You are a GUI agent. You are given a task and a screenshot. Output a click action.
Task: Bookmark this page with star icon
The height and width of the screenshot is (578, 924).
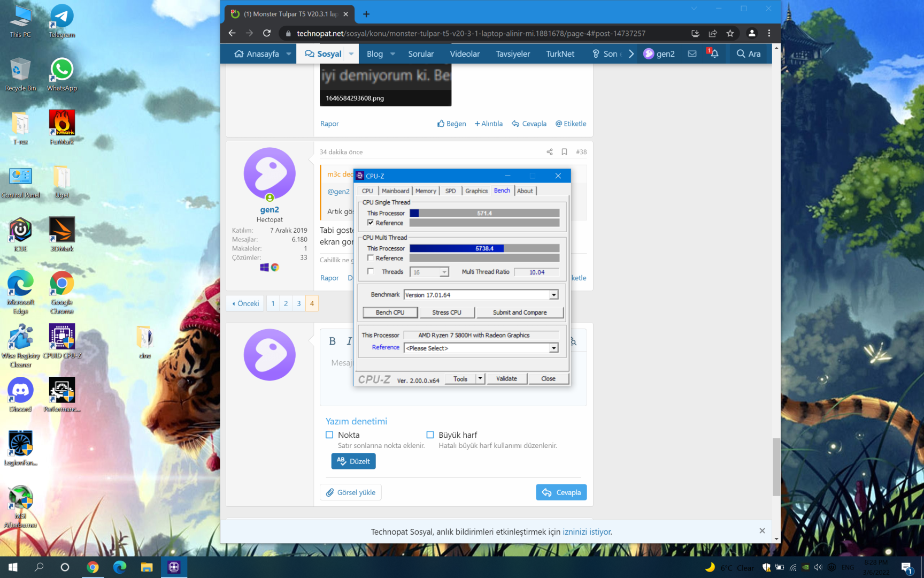(x=730, y=33)
